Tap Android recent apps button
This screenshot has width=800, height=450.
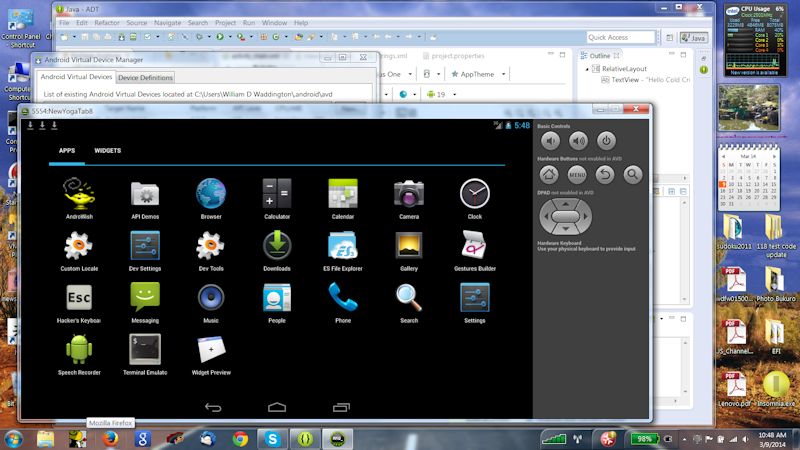341,407
